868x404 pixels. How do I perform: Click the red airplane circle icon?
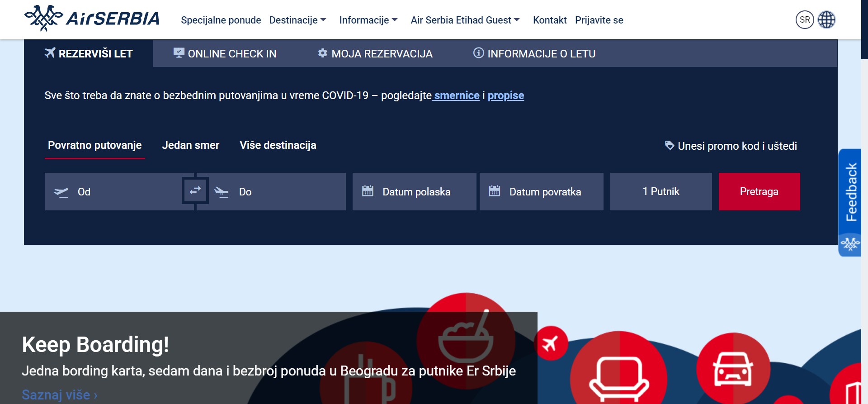click(551, 343)
